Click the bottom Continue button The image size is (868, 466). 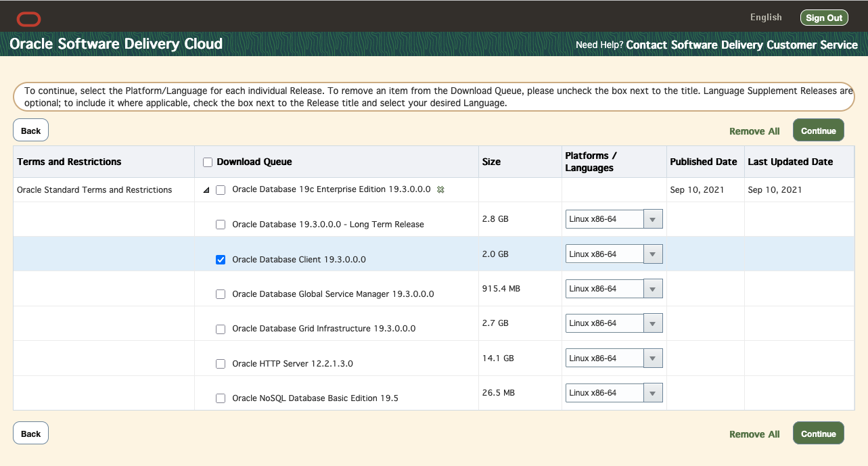[x=819, y=434]
